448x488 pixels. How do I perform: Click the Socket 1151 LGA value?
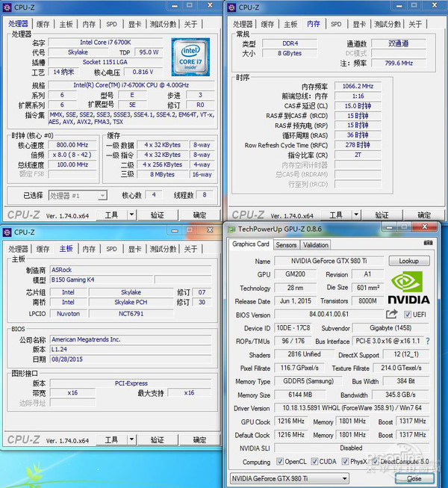105,62
